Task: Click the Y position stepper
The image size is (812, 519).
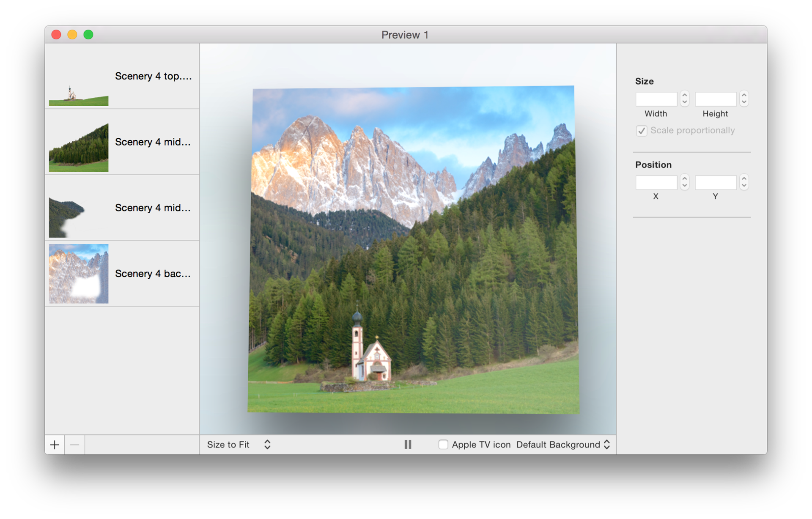Action: click(744, 182)
